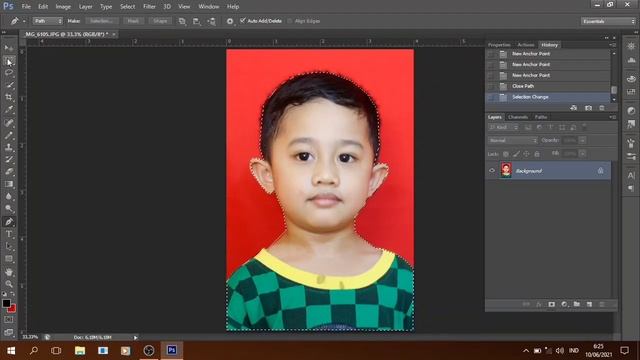Open Path alignment icon in options bar
Viewport: 640px width, 360px height.
pos(196,21)
